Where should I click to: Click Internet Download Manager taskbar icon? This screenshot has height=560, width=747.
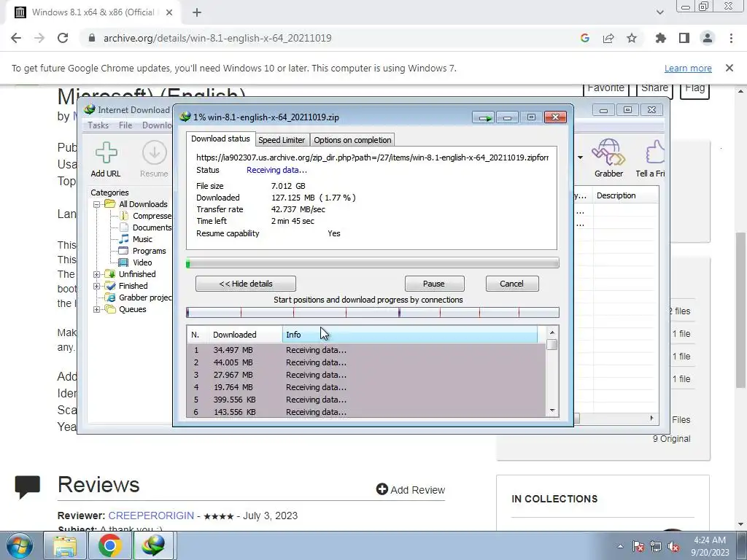click(153, 545)
